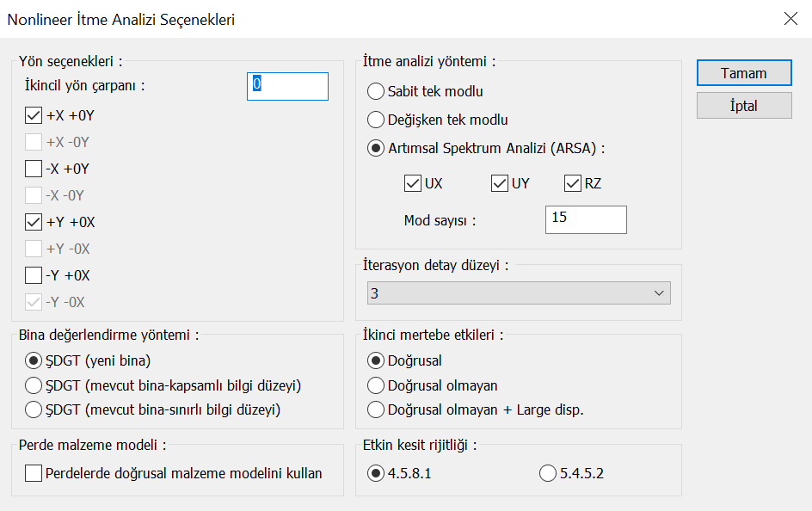
Task: Toggle the UX checkbox
Action: (412, 183)
